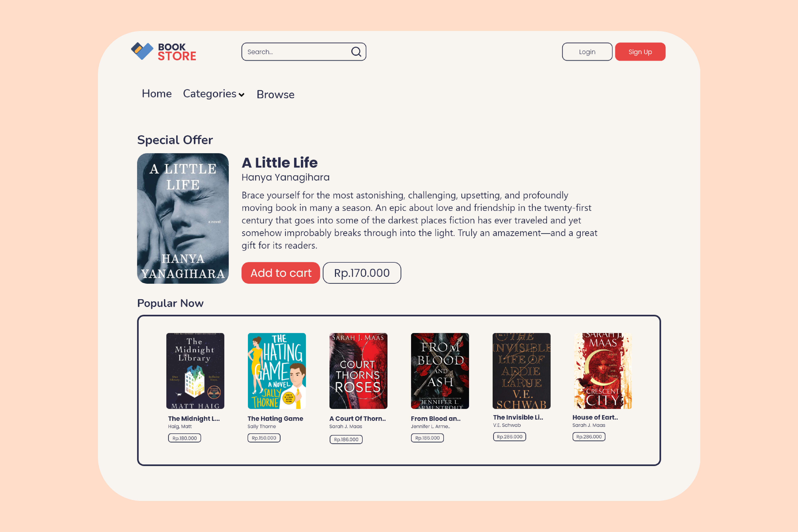798x532 pixels.
Task: Click the Sign Up button
Action: point(640,52)
